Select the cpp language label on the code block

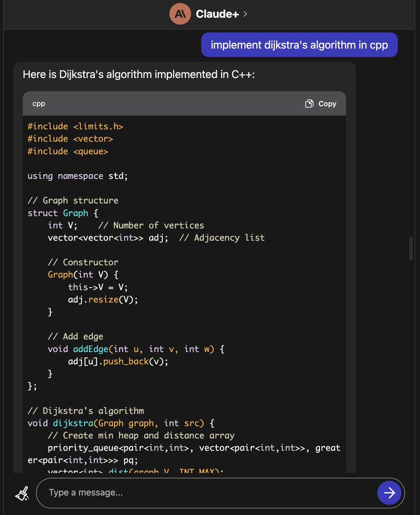38,103
